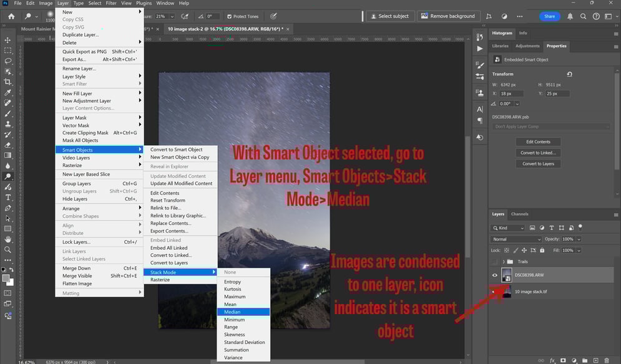Toggle lock all icon in Layers panel
Image resolution: width=621 pixels, height=364 pixels.
click(x=542, y=251)
